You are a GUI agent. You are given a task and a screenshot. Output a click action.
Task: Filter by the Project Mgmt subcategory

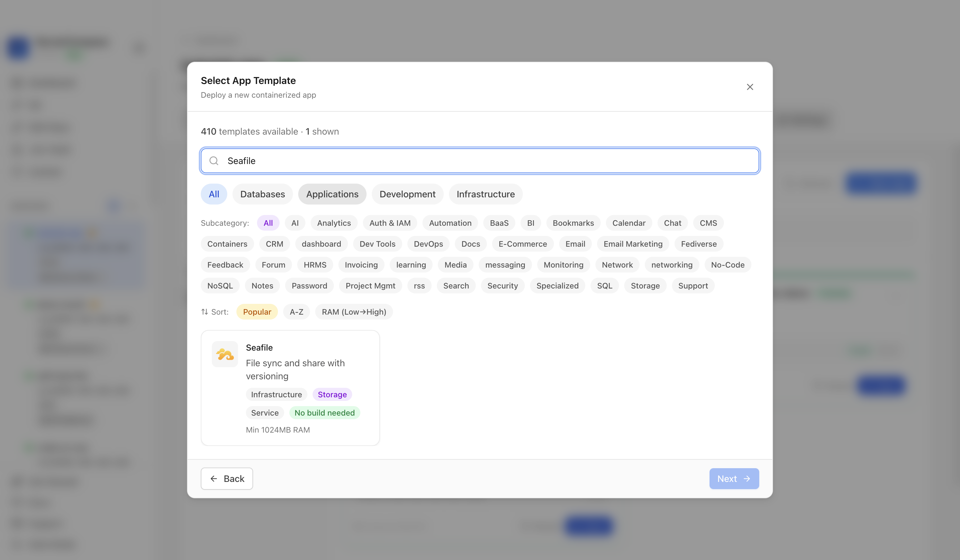(x=370, y=286)
